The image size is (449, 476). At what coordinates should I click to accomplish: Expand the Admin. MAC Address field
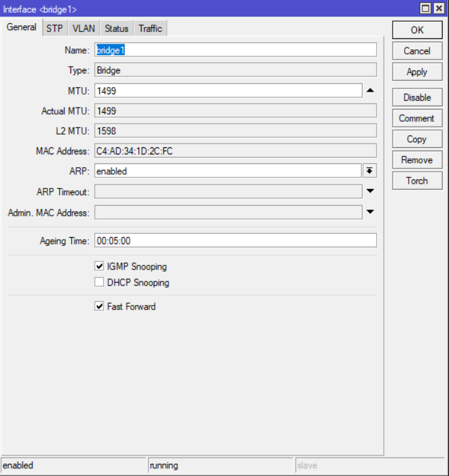370,211
